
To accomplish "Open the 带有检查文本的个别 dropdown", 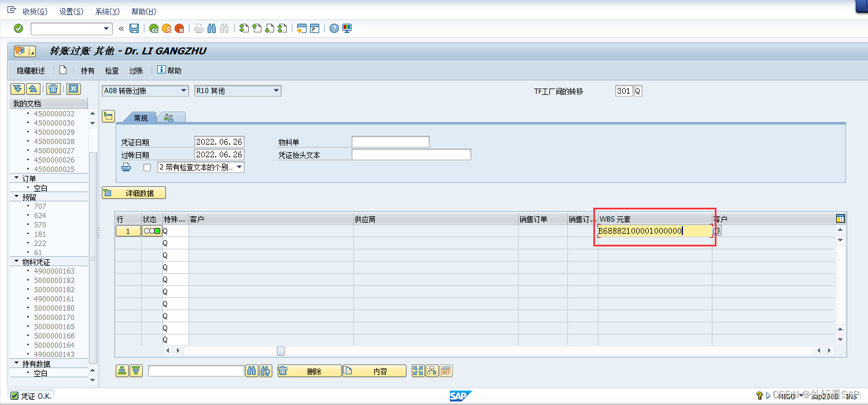I will 239,167.
